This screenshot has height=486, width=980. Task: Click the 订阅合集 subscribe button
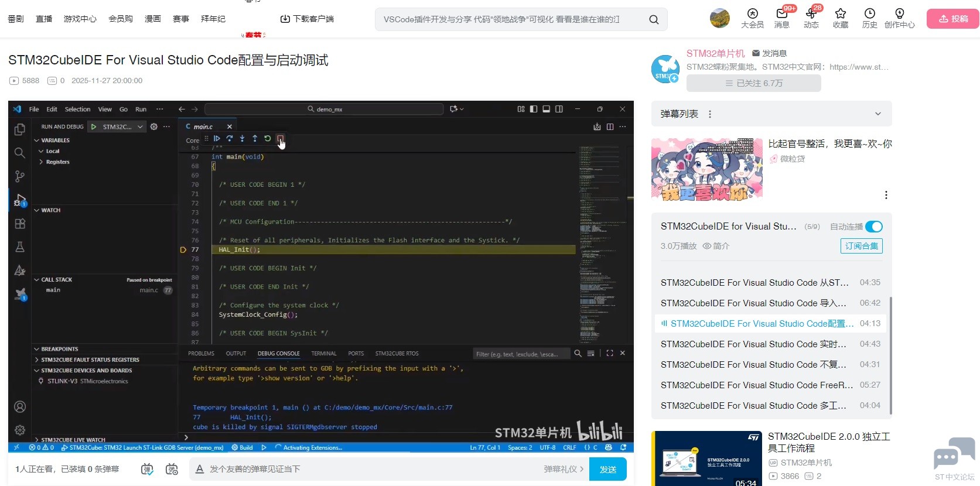861,246
